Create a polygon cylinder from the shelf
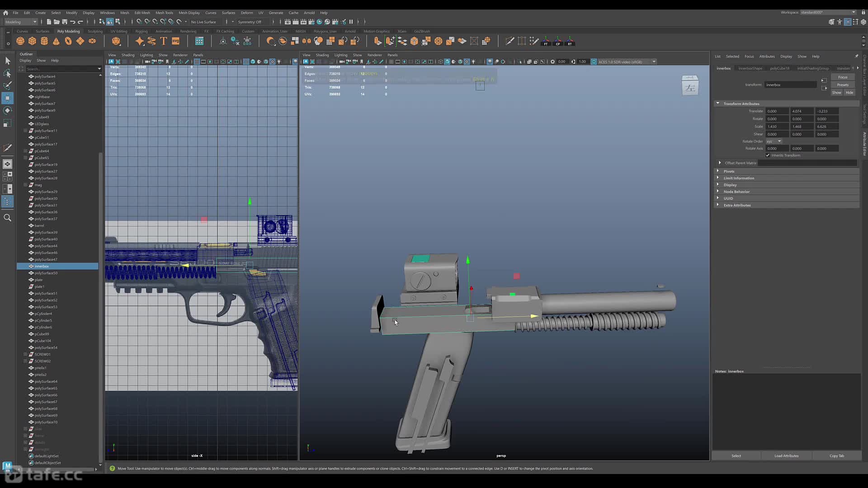Viewport: 868px width, 488px height. 44,41
